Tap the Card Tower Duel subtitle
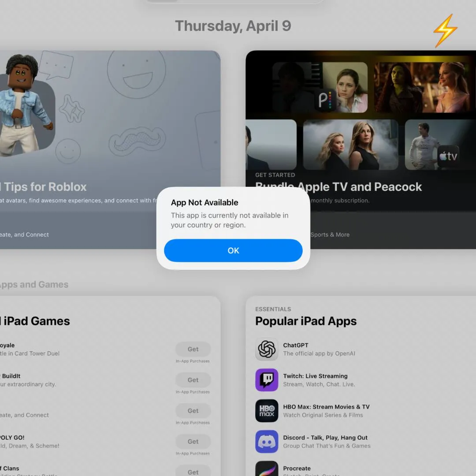The image size is (476, 476). 30,353
